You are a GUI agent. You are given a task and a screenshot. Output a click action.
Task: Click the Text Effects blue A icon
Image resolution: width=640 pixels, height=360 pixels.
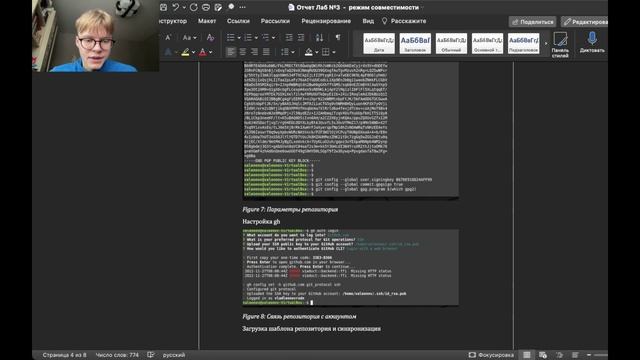click(x=168, y=52)
